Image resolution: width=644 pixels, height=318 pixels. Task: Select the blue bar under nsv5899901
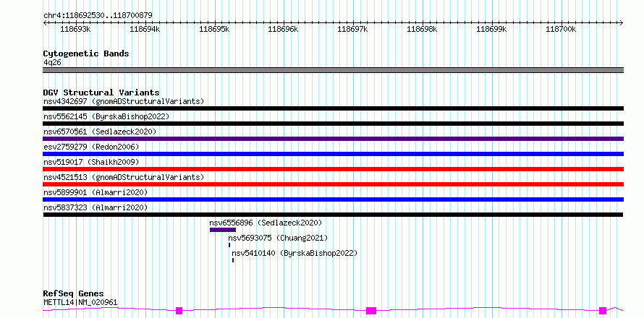(x=333, y=199)
